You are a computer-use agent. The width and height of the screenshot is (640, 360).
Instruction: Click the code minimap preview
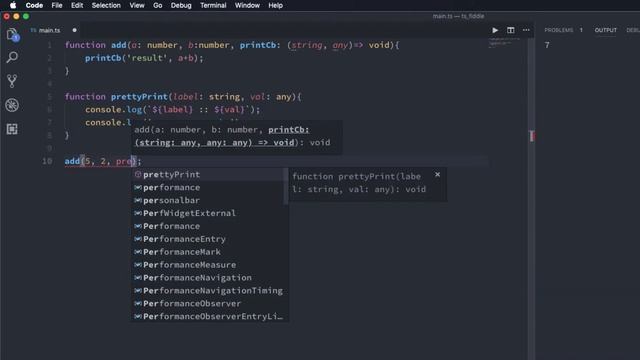[504, 42]
